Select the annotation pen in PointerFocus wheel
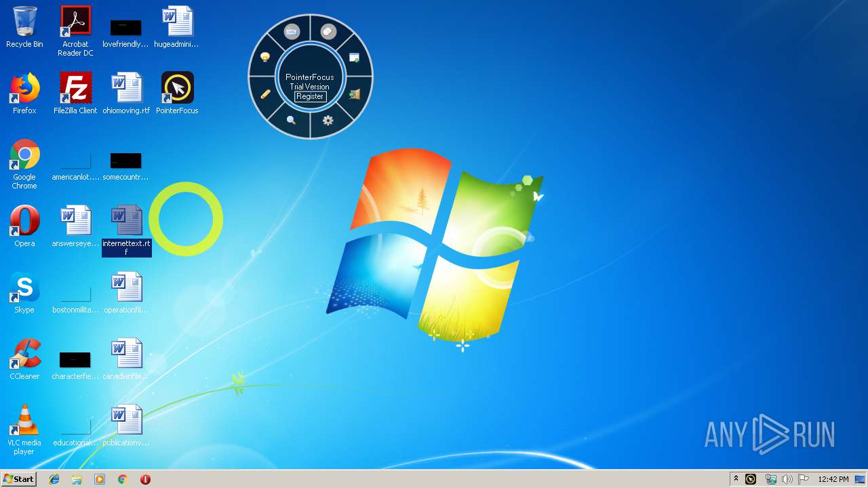 point(265,94)
